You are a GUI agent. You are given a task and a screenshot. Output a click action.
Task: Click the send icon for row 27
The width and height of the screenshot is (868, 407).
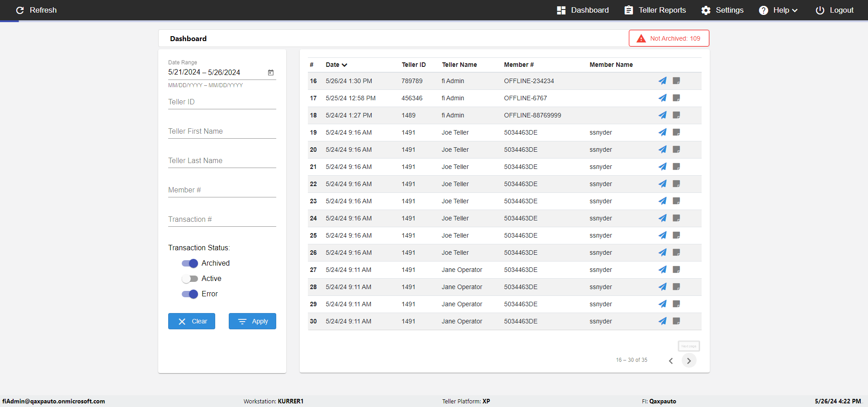pos(662,270)
